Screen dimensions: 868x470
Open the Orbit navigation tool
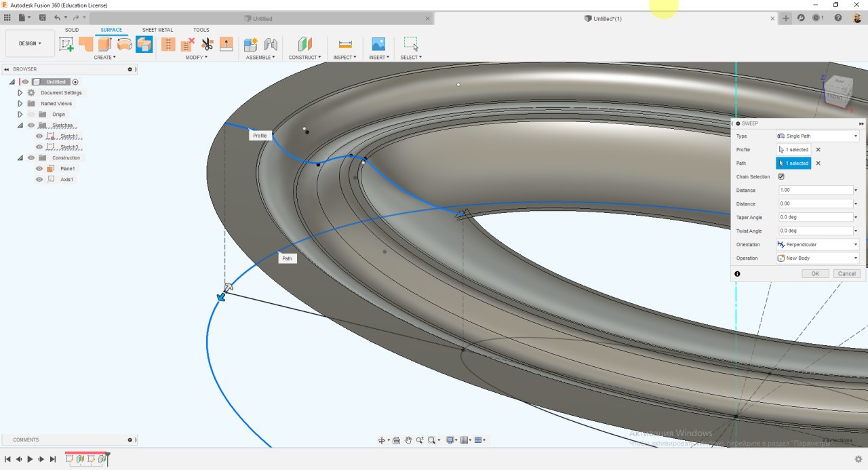click(382, 440)
